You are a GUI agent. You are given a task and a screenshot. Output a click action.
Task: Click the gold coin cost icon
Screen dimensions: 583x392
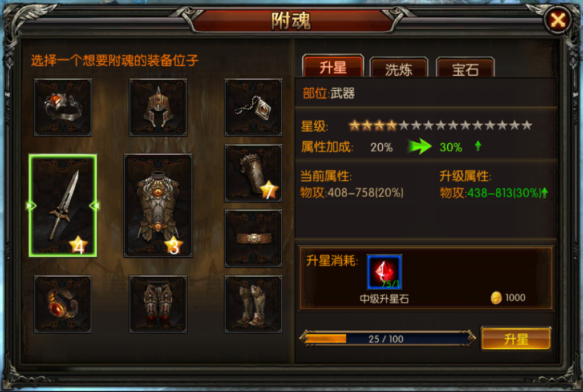click(x=496, y=298)
